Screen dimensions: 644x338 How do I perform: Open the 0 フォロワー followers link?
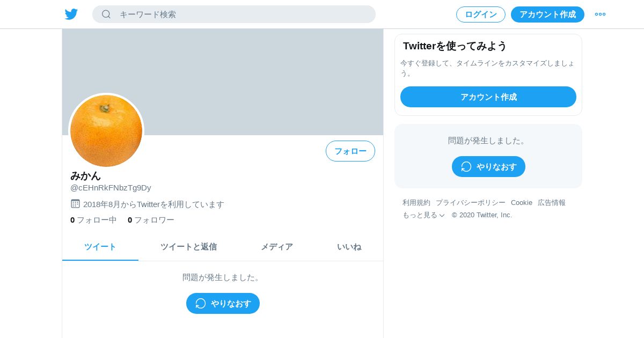pyautogui.click(x=151, y=219)
